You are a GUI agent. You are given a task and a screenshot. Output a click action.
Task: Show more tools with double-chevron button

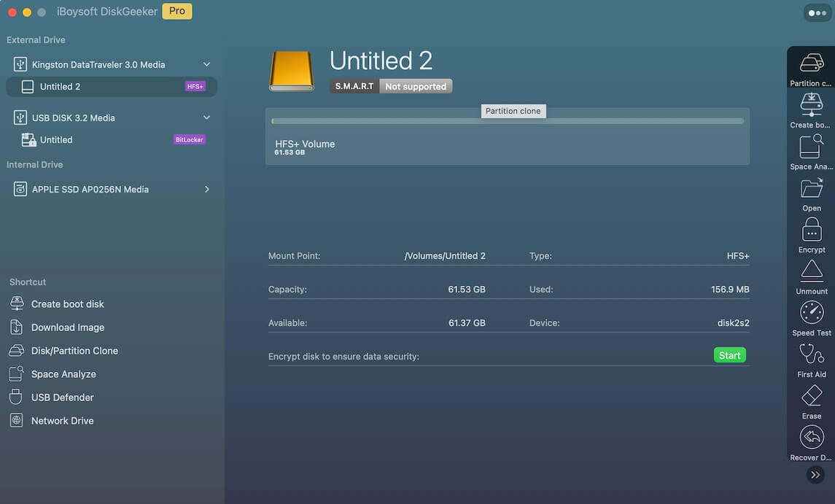click(815, 475)
